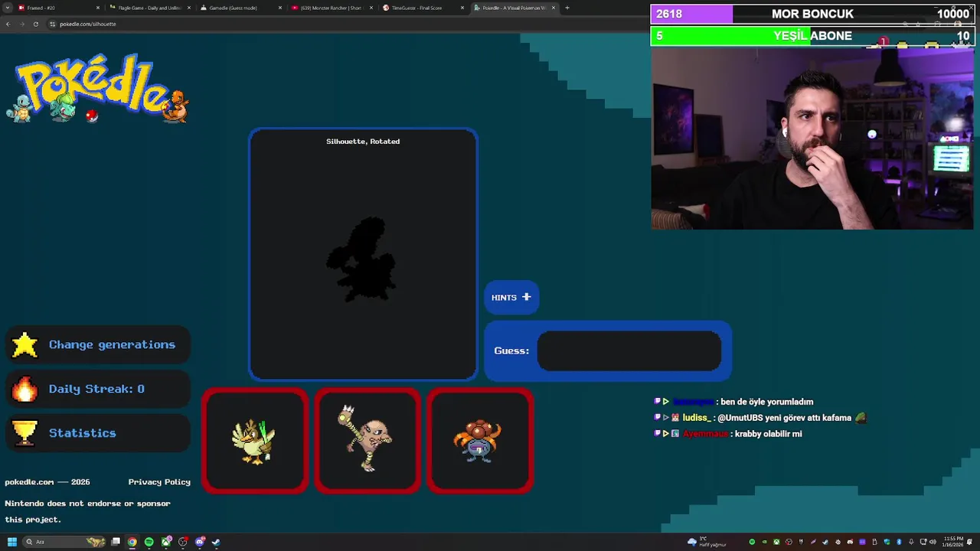
Task: Click the YEŞİL ABONE goal bar
Action: (x=812, y=36)
